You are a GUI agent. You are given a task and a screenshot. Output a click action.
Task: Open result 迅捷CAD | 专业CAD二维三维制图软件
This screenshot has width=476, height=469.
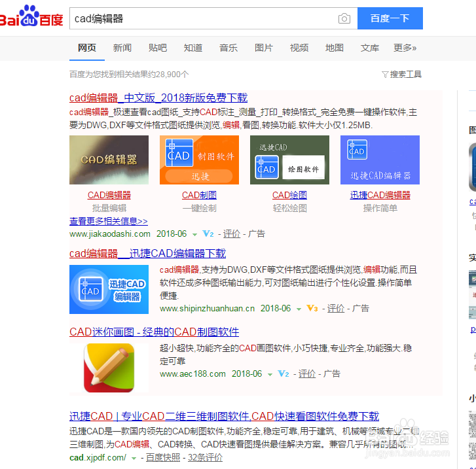point(224,416)
